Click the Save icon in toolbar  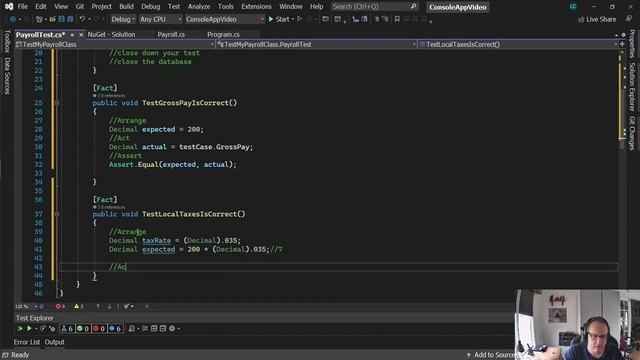click(x=62, y=19)
